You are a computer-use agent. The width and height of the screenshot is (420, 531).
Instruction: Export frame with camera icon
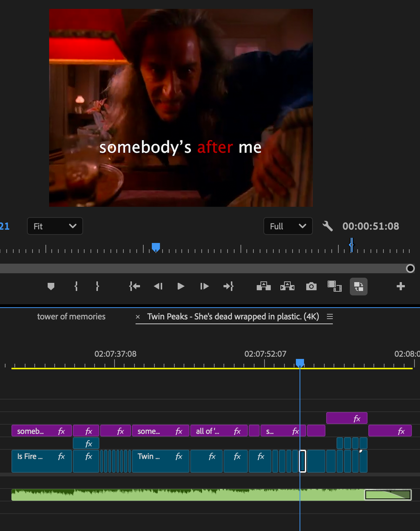311,286
